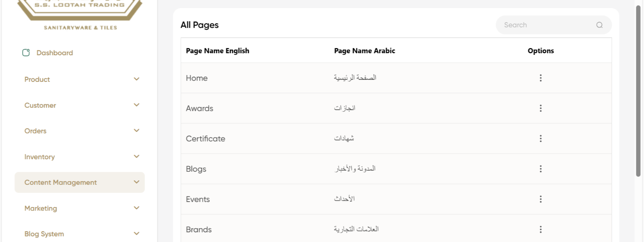Go to Dashboard link
This screenshot has width=644, height=242.
[55, 53]
